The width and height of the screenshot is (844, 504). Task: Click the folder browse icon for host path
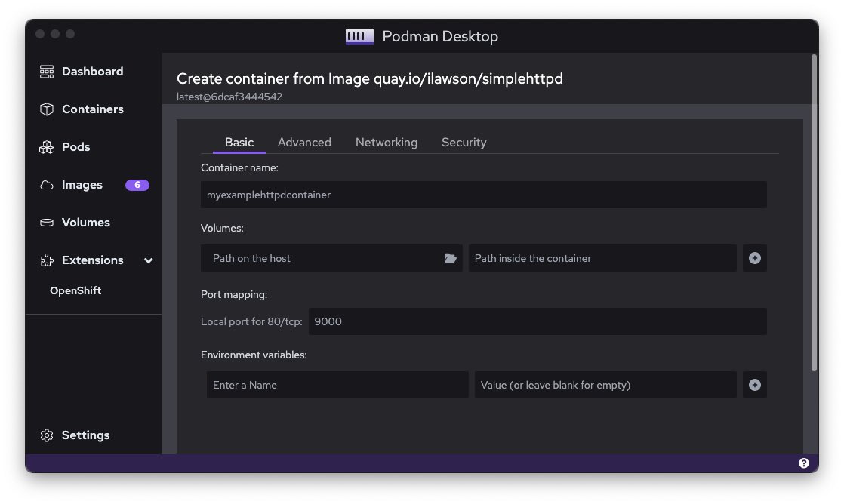point(451,258)
